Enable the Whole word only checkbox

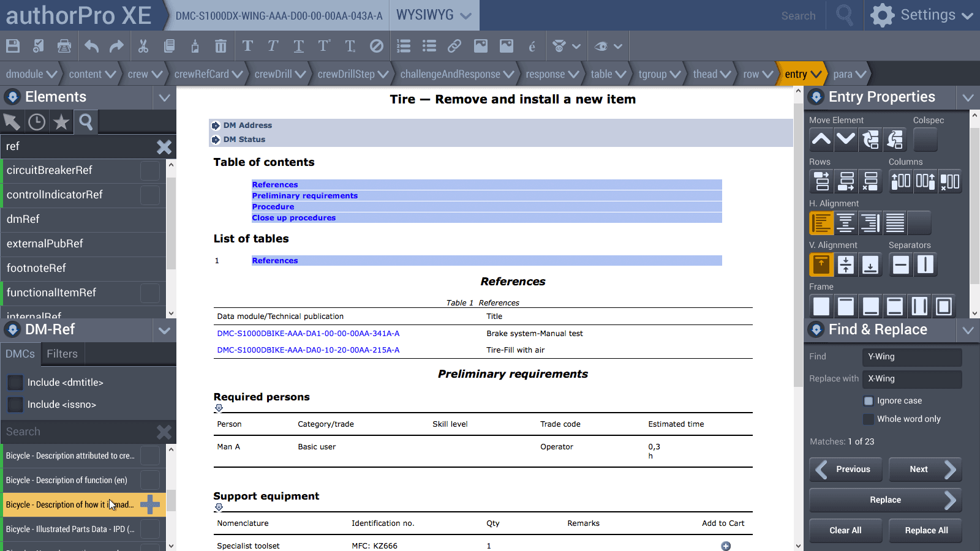[x=868, y=419]
